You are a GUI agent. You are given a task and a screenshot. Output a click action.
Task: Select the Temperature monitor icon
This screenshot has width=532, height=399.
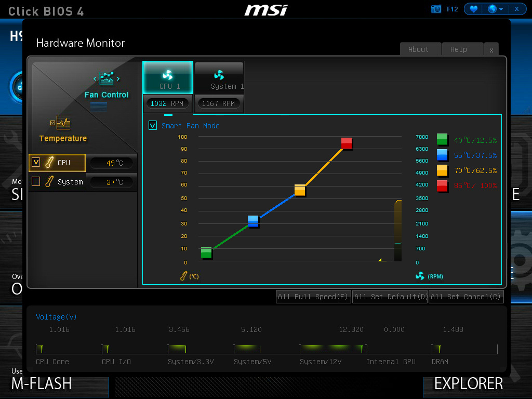(63, 123)
